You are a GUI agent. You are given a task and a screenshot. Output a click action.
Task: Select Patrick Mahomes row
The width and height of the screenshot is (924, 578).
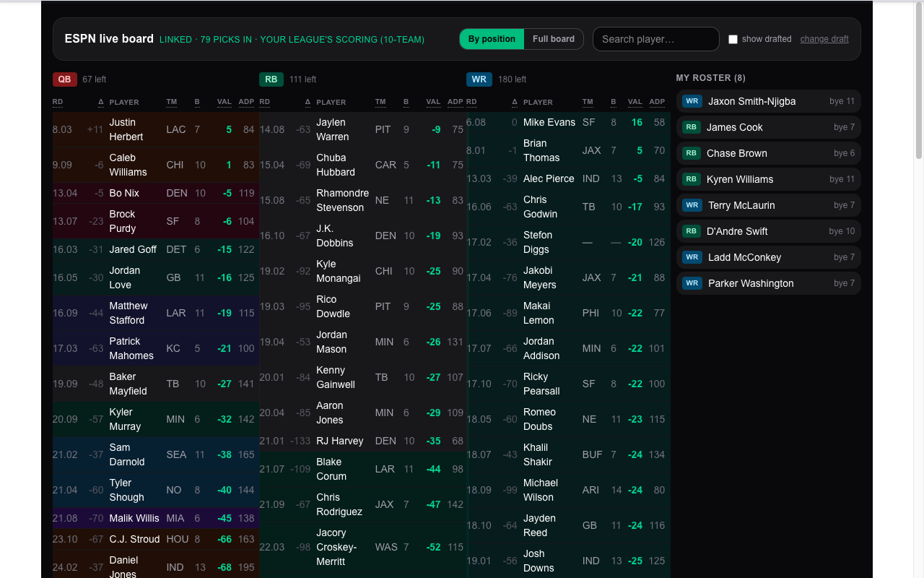click(x=156, y=348)
